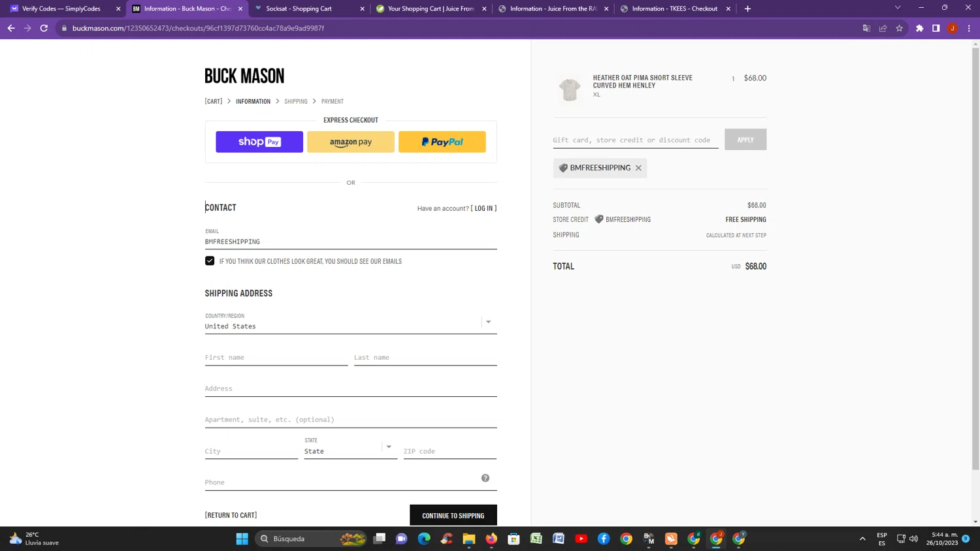Click the Henley shirt product thumbnail
The height and width of the screenshot is (551, 980).
tap(570, 89)
